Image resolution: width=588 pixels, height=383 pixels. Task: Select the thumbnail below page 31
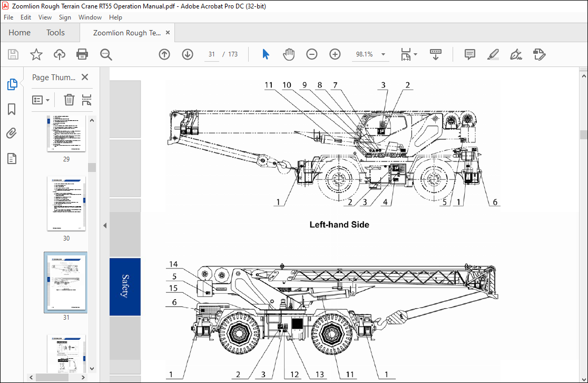pyautogui.click(x=66, y=353)
